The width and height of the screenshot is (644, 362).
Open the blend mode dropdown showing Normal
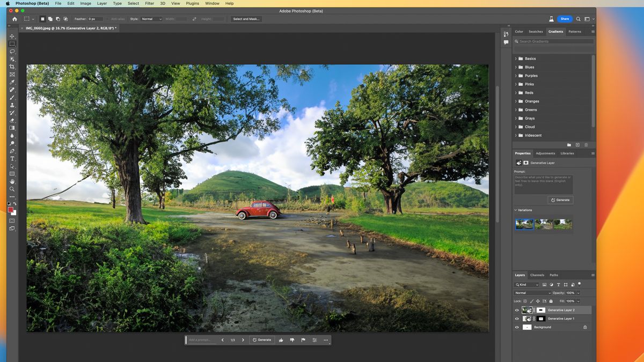(x=531, y=293)
